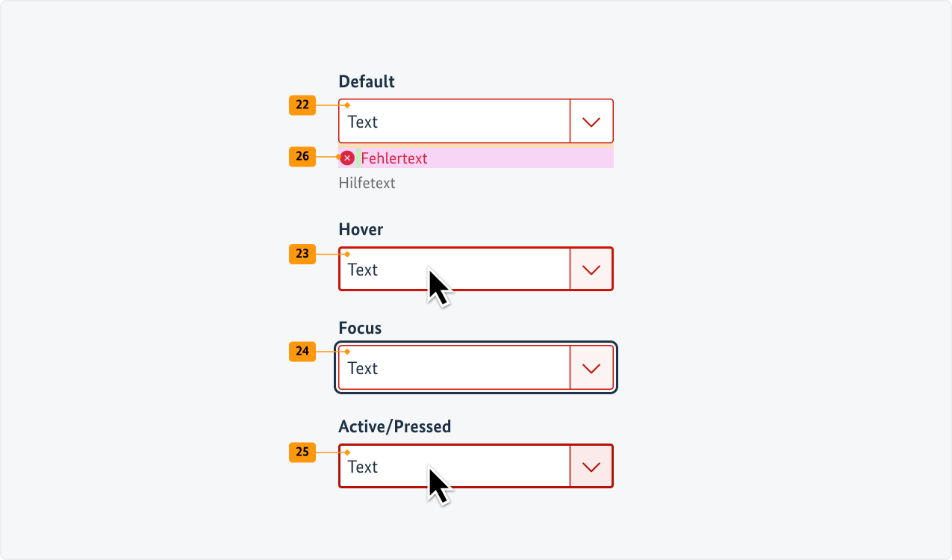This screenshot has height=560, width=952.
Task: Click the Active/Pressed heading label
Action: [394, 426]
